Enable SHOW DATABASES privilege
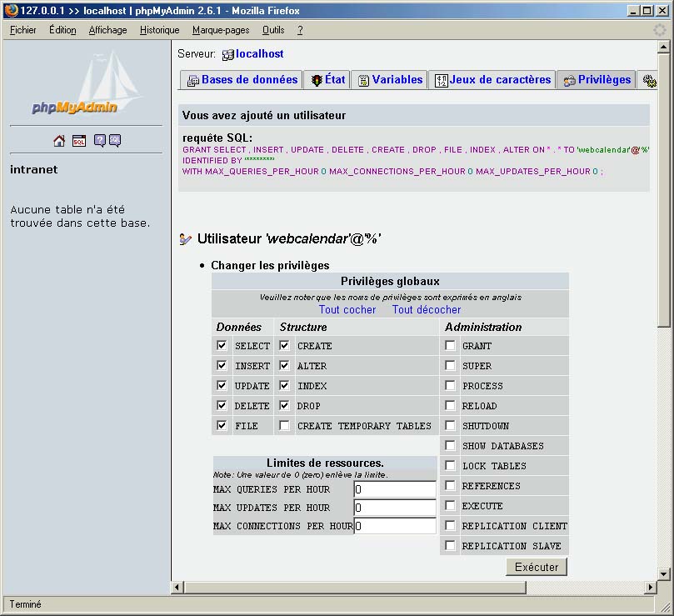 (450, 445)
